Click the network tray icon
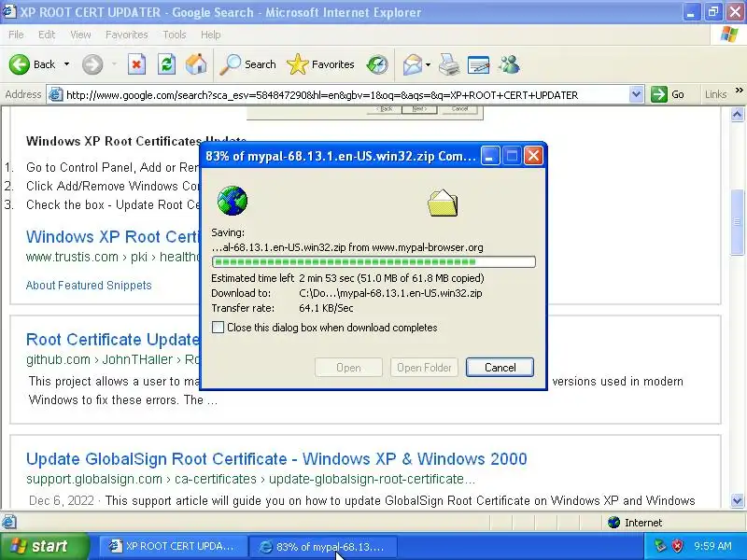 click(660, 546)
